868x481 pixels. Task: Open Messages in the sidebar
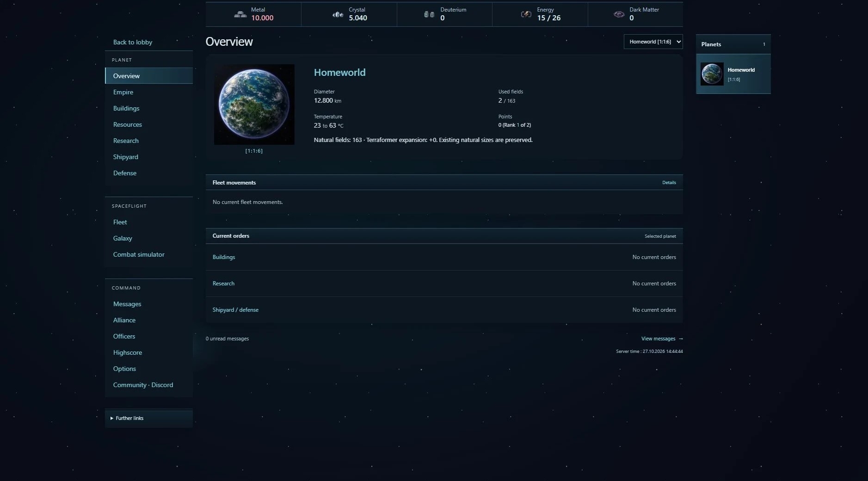149,304
